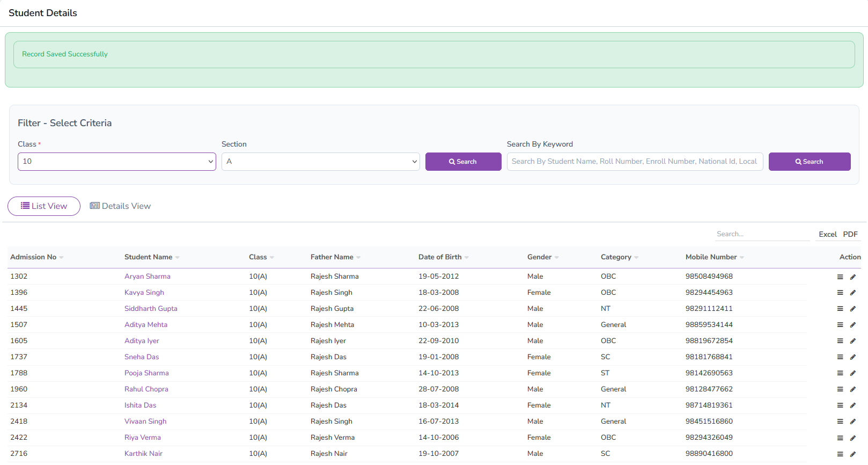Edit the Aditya Mehta record via pencil
The height and width of the screenshot is (465, 868).
853,325
